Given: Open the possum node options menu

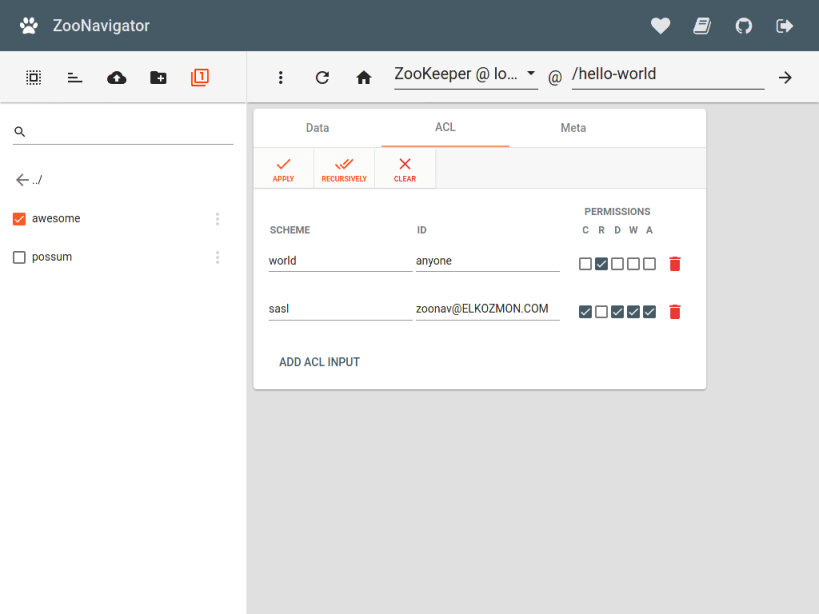Looking at the screenshot, I should pyautogui.click(x=217, y=257).
